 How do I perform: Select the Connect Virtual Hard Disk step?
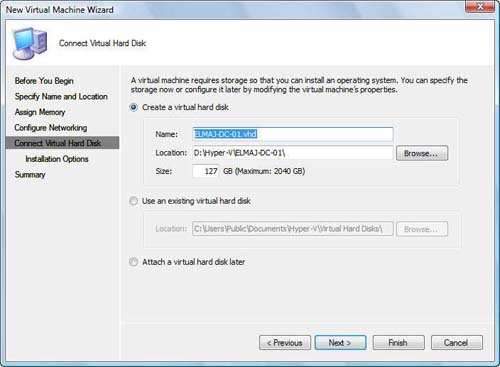[62, 143]
